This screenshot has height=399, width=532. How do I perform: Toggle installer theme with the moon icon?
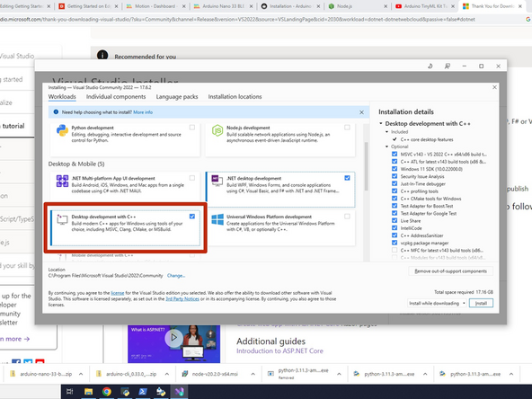[430, 66]
